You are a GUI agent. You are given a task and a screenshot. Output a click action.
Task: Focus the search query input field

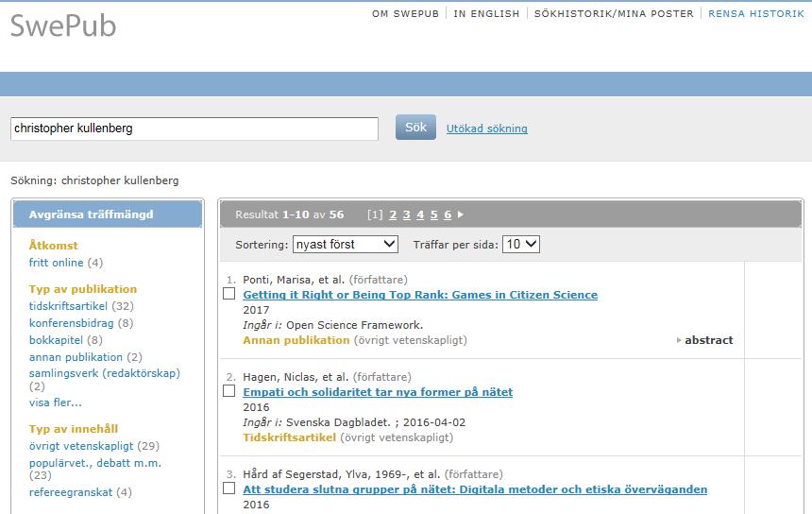click(x=195, y=128)
